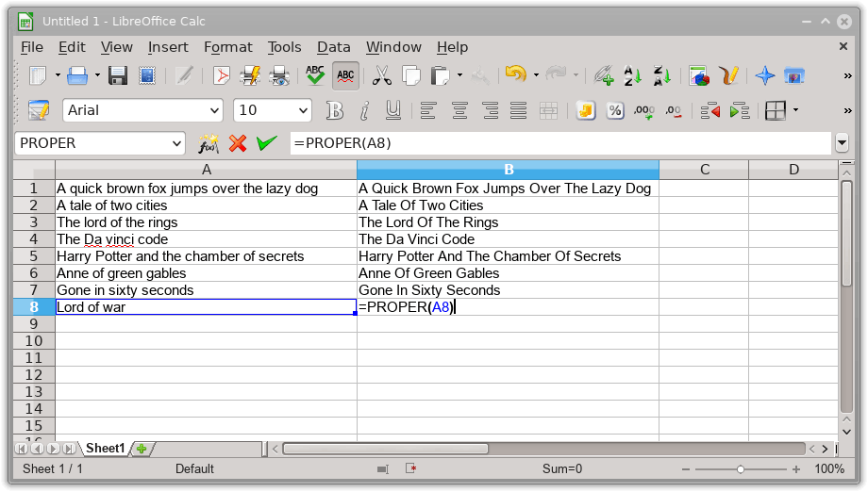Screen dimensions: 868x492
Task: Click the Hyperlink icon
Action: (x=603, y=75)
